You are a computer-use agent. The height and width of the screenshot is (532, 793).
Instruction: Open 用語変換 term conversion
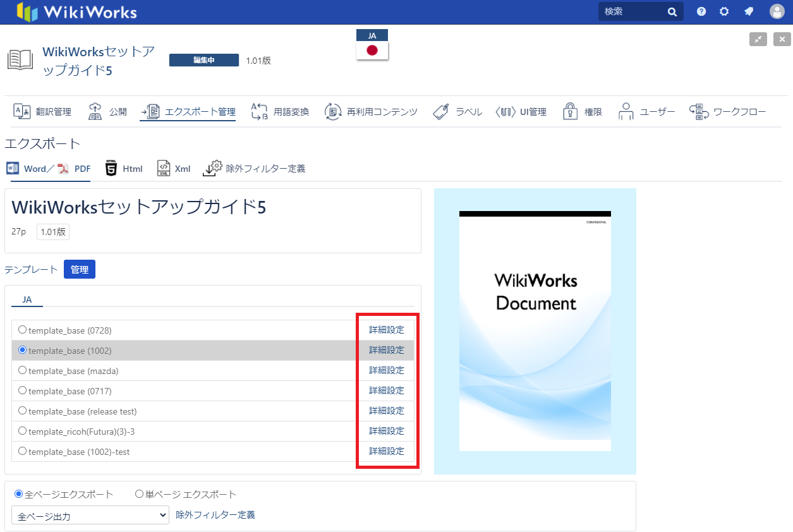pos(280,112)
